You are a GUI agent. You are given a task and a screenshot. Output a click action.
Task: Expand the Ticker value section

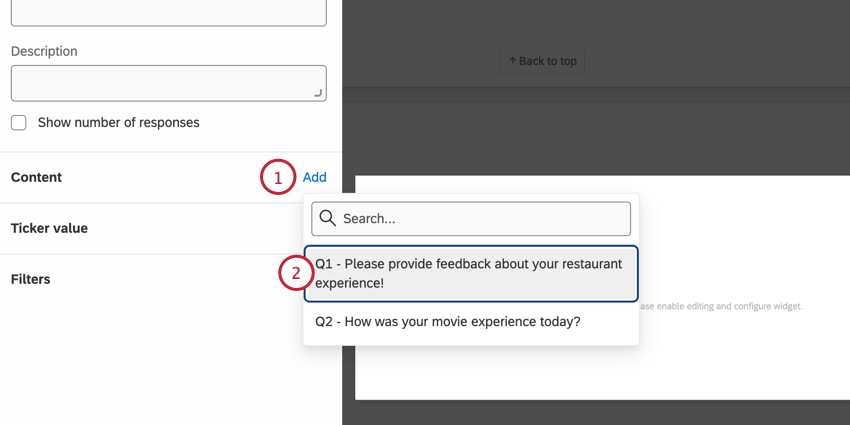49,228
